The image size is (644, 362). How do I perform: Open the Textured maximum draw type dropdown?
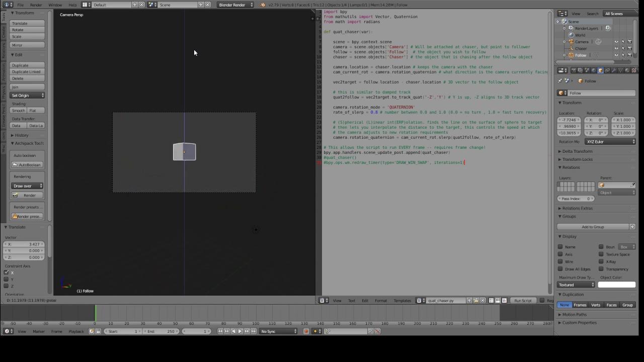click(576, 285)
